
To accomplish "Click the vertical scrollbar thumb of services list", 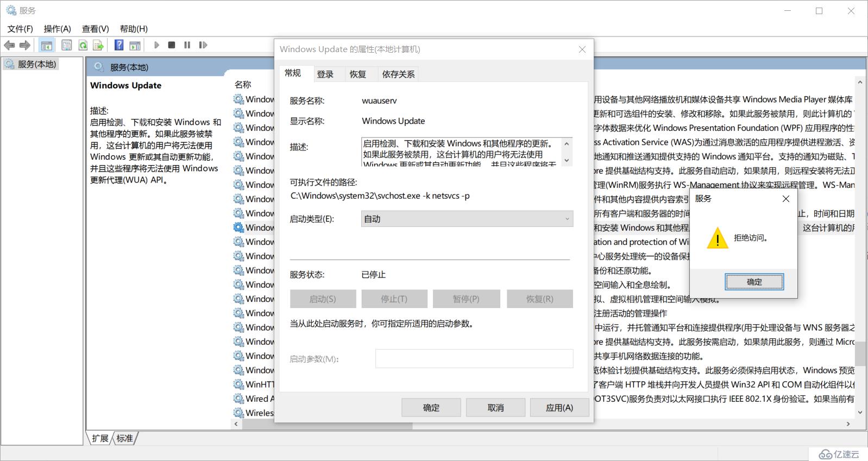I will click(x=859, y=354).
